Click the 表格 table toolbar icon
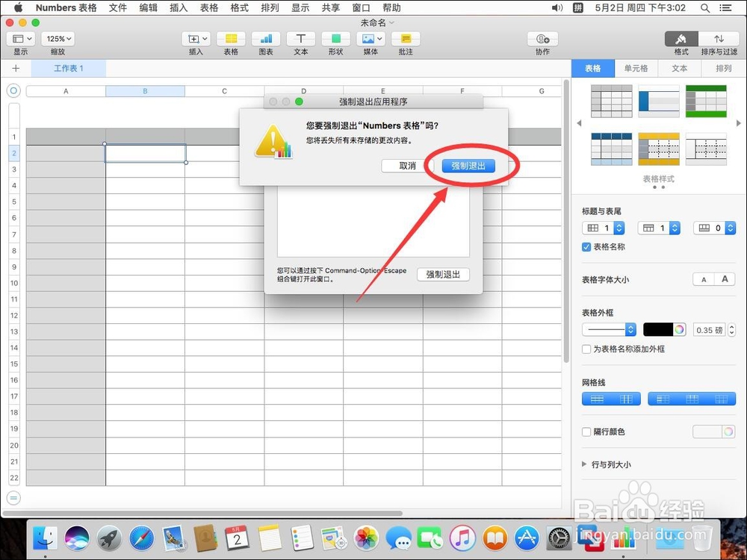Viewport: 747px width, 560px height. pos(231,39)
